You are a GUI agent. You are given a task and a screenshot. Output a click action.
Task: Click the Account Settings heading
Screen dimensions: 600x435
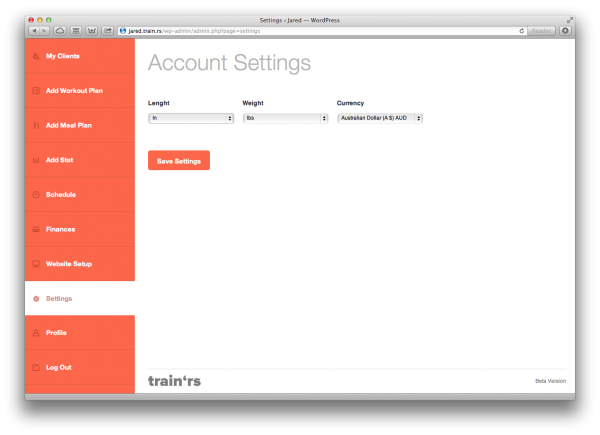point(229,63)
